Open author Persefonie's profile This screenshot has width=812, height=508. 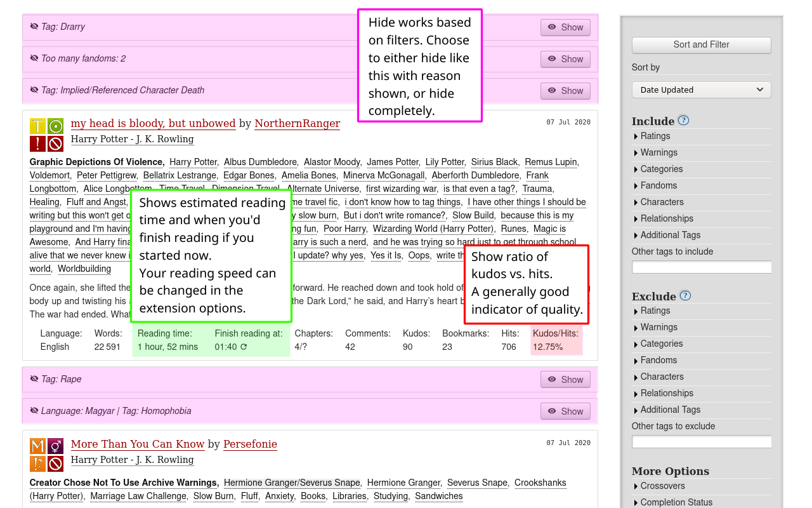pyautogui.click(x=250, y=444)
